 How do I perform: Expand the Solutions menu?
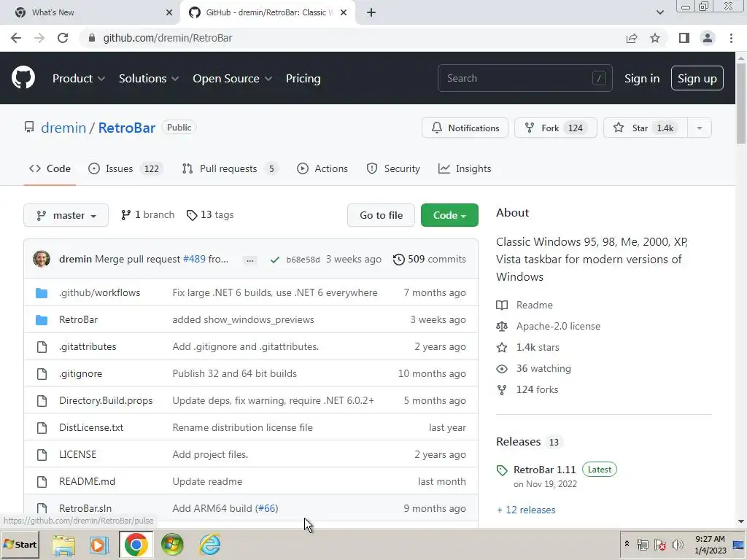click(x=149, y=79)
